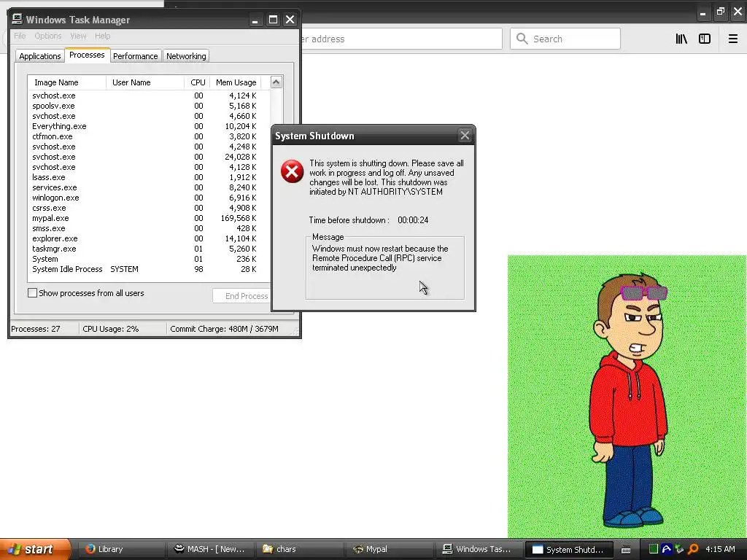Select explorer.exe process row

click(x=149, y=238)
